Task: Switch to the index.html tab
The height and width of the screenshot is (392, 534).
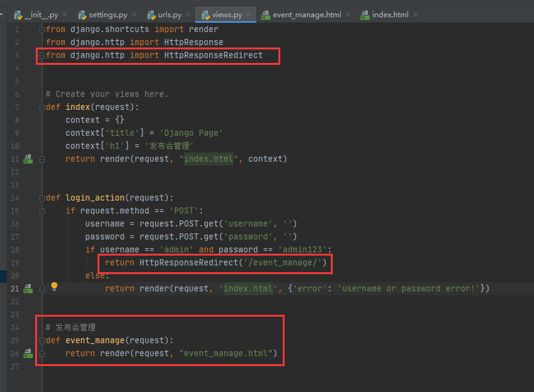Action: pyautogui.click(x=390, y=15)
